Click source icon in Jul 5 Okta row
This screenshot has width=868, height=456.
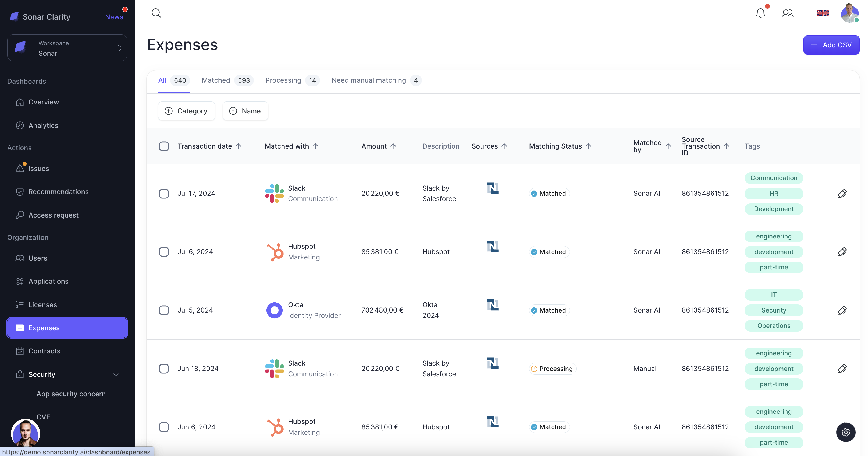[492, 304]
